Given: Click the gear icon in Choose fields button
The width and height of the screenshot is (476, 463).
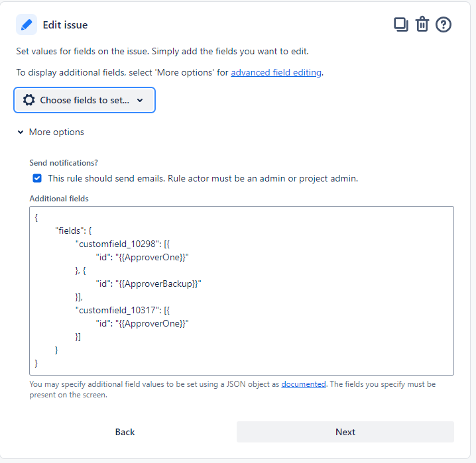Looking at the screenshot, I should click(x=29, y=100).
